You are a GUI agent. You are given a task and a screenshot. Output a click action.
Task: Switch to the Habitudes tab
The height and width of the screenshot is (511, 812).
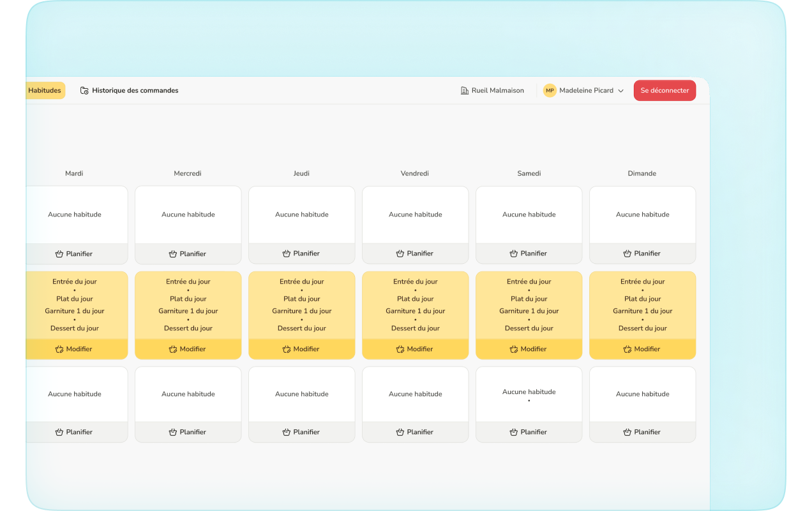pos(45,91)
